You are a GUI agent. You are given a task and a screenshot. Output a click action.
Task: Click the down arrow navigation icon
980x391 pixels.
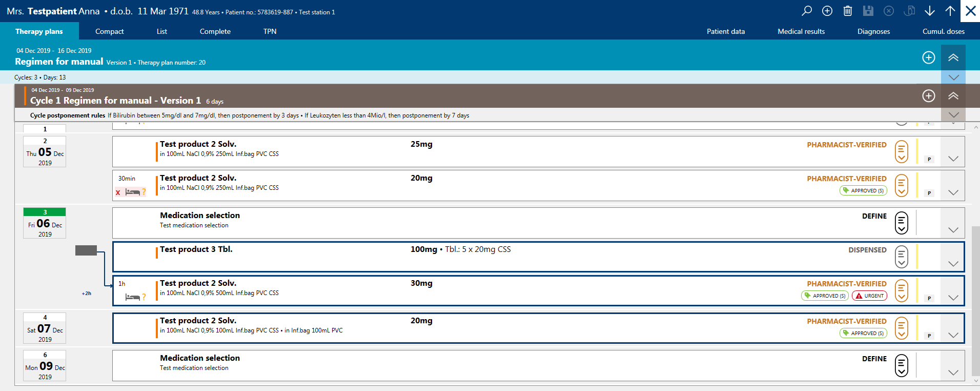(930, 11)
